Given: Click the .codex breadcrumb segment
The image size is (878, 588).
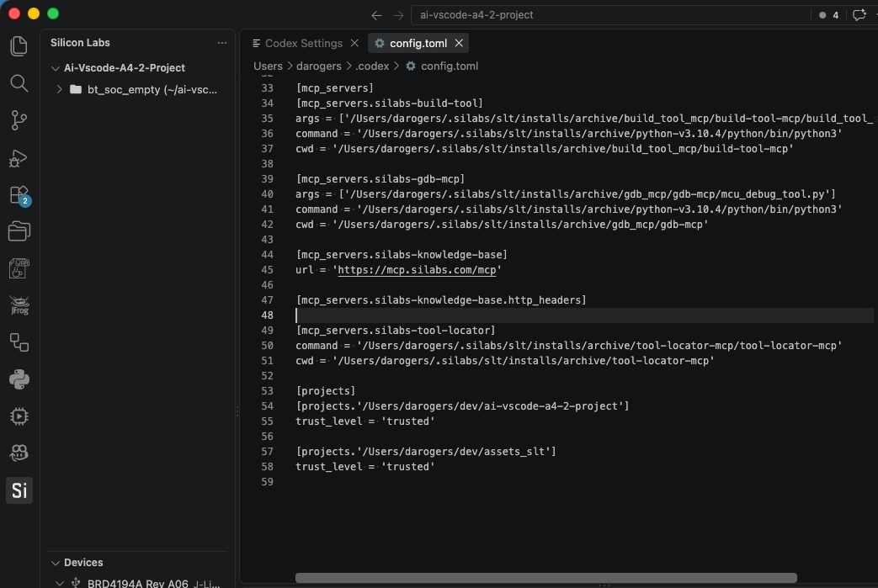Looking at the screenshot, I should [x=372, y=66].
